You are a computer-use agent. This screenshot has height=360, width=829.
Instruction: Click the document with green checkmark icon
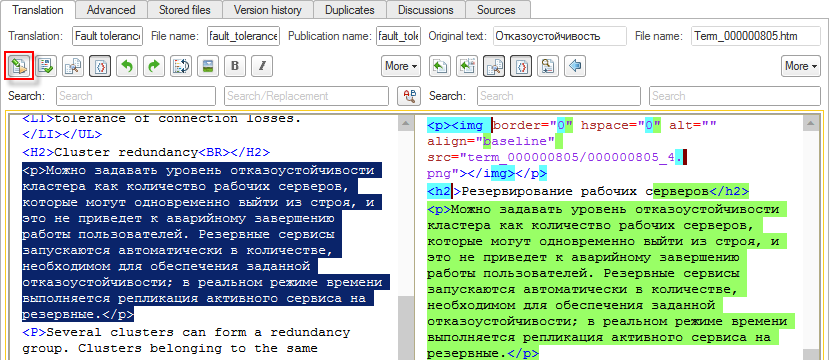point(46,66)
